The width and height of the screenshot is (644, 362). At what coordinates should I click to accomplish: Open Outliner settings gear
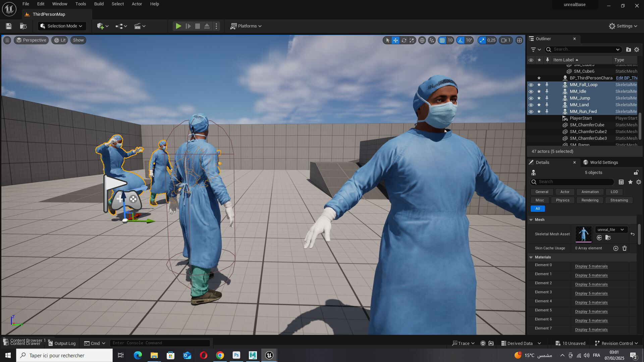[x=637, y=50]
